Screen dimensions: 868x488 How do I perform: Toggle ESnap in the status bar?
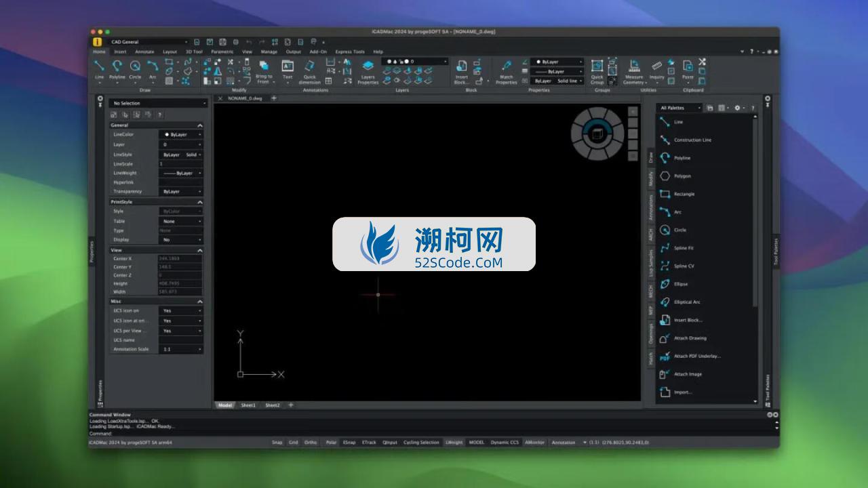(x=349, y=443)
